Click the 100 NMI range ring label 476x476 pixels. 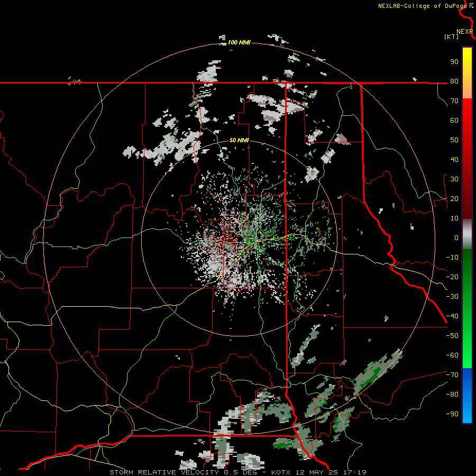point(239,42)
